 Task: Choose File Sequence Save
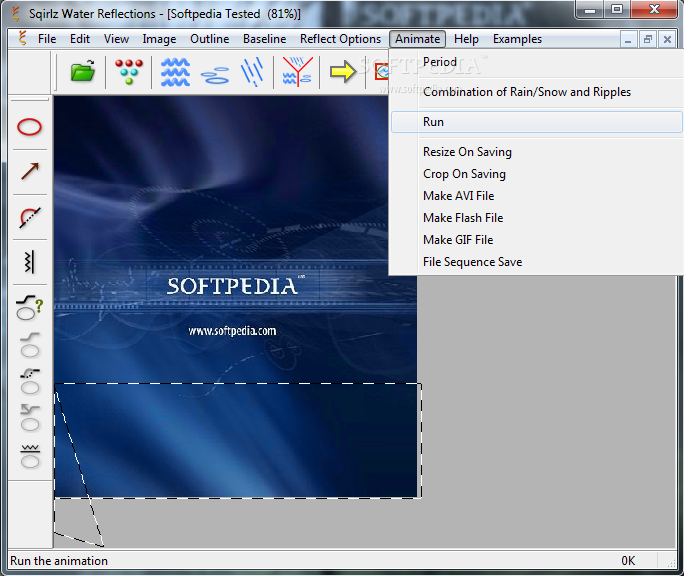click(x=537, y=262)
